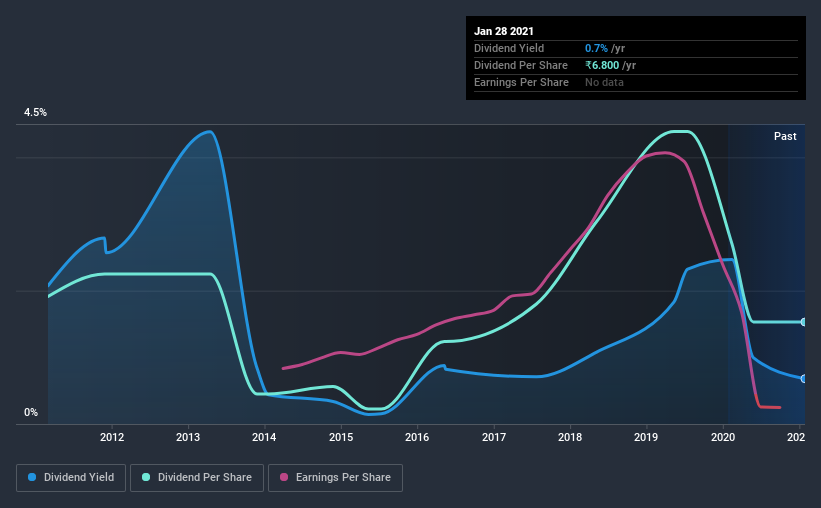Image resolution: width=821 pixels, height=508 pixels.
Task: Click the 0.7% dividend yield value in tooltip
Action: (596, 48)
